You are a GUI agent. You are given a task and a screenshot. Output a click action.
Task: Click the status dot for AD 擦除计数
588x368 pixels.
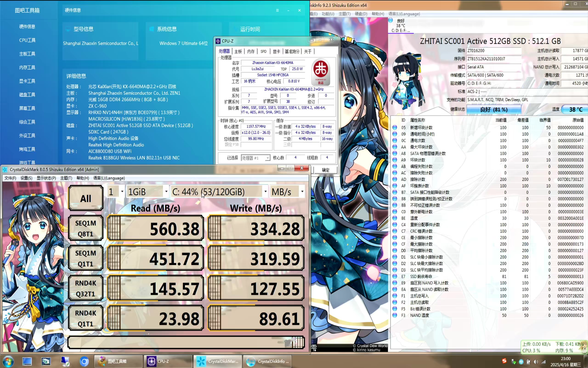(395, 179)
